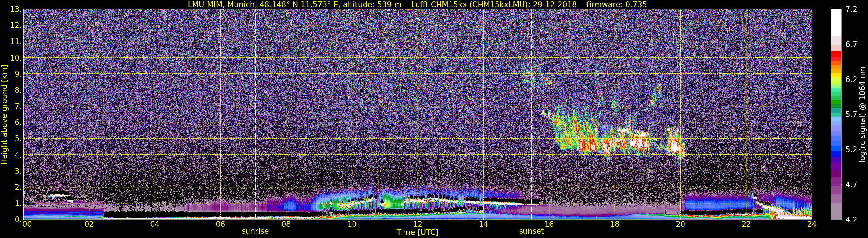Click the Time [UTC] axis title
Viewport: 868px width, 238px height.
(x=417, y=232)
